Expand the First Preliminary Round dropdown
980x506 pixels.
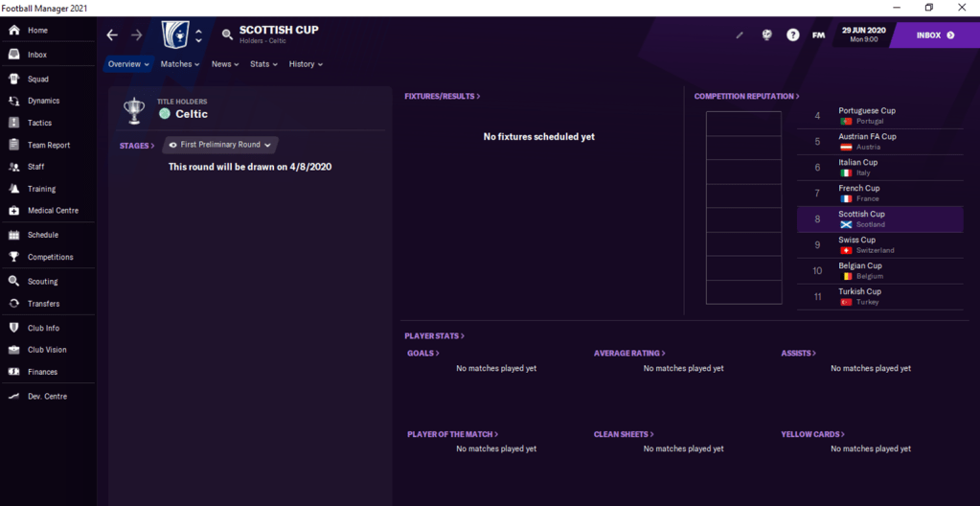coord(220,145)
